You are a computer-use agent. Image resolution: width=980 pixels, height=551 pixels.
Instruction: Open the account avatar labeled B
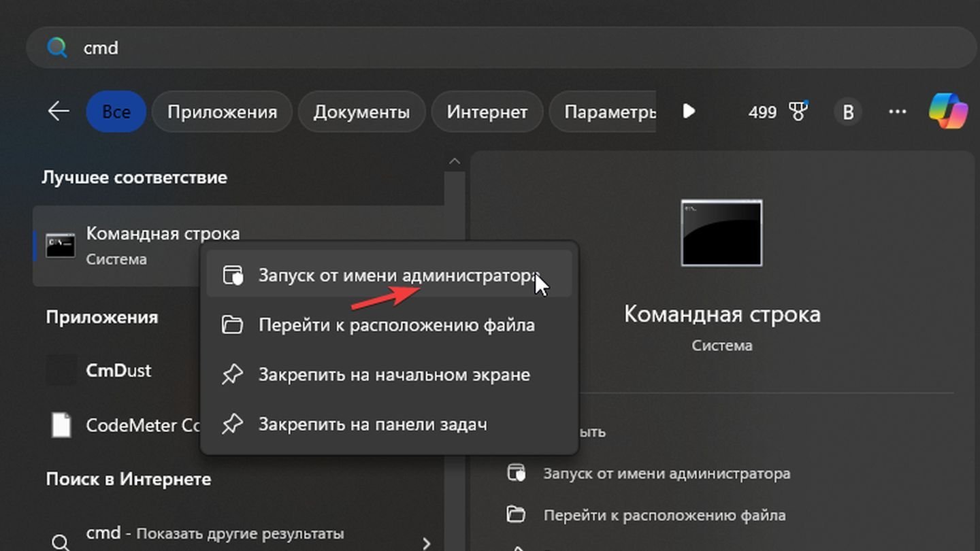click(848, 112)
